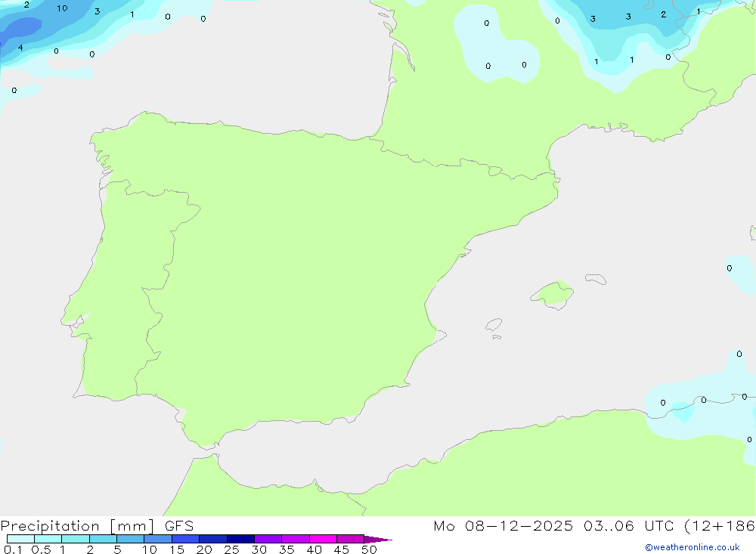
Task: Click the arrow tip above 50 mm
Action: (377, 539)
